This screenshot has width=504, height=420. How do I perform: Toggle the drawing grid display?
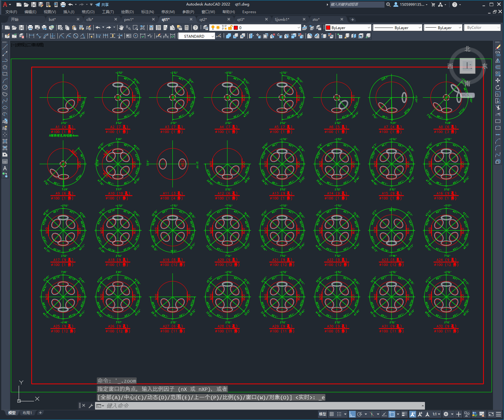[x=332, y=414]
